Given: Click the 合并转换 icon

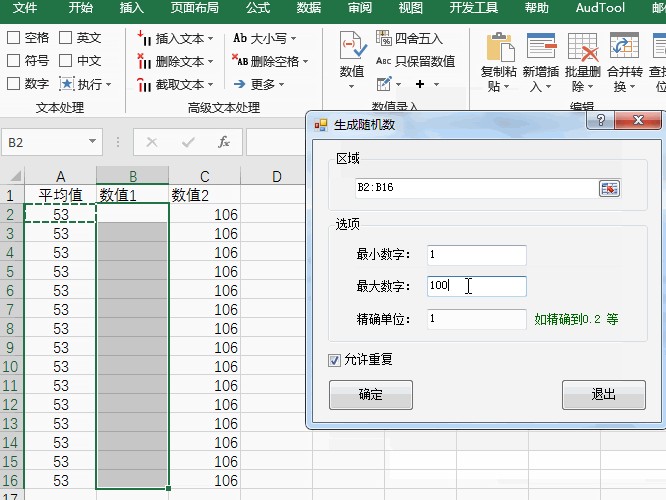Looking at the screenshot, I should [x=624, y=45].
